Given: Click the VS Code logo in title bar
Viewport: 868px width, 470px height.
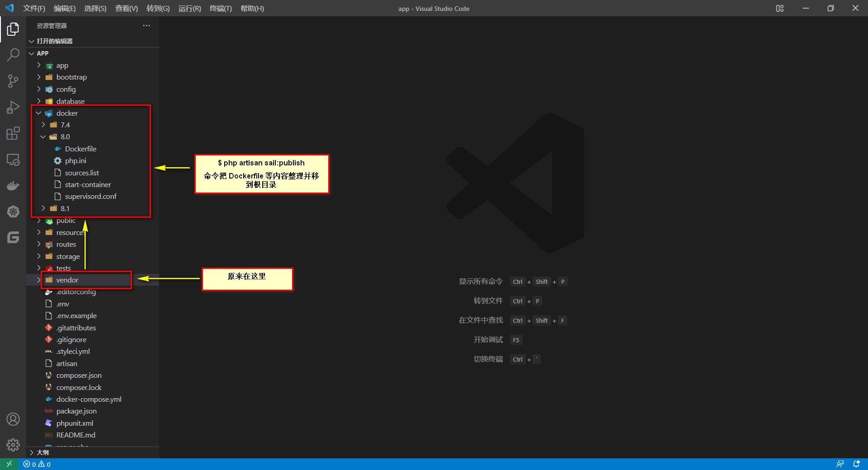Looking at the screenshot, I should (9, 8).
